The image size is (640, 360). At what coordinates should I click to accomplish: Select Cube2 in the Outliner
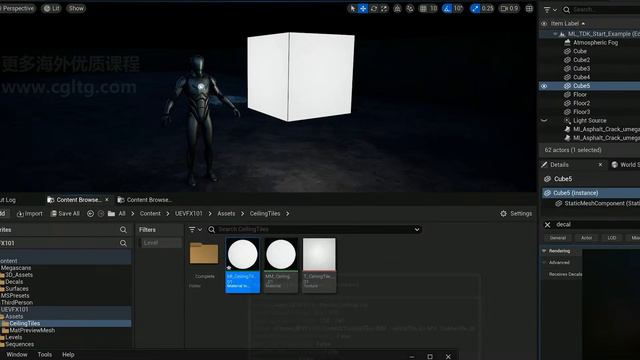[x=581, y=60]
